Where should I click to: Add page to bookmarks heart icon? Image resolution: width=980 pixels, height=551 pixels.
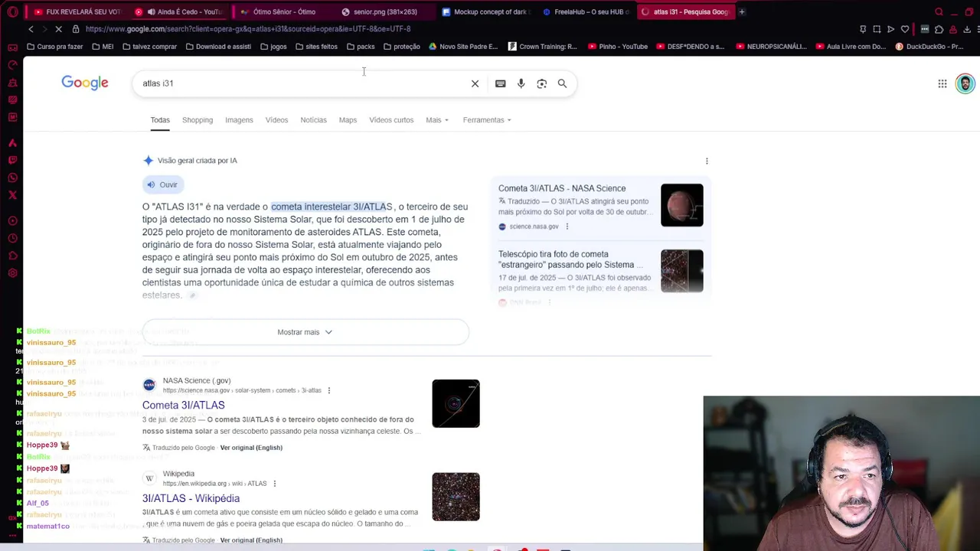905,29
